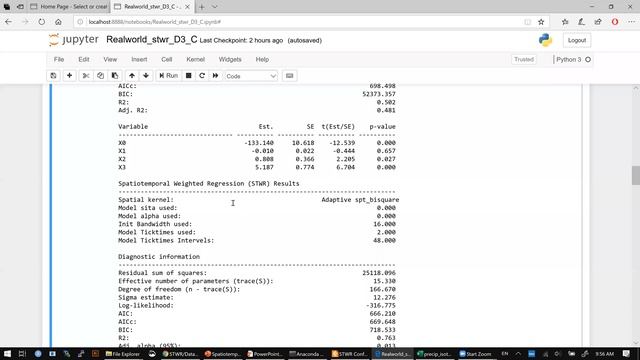The height and width of the screenshot is (360, 640).
Task: Open the Widgets menu
Action: (x=230, y=60)
